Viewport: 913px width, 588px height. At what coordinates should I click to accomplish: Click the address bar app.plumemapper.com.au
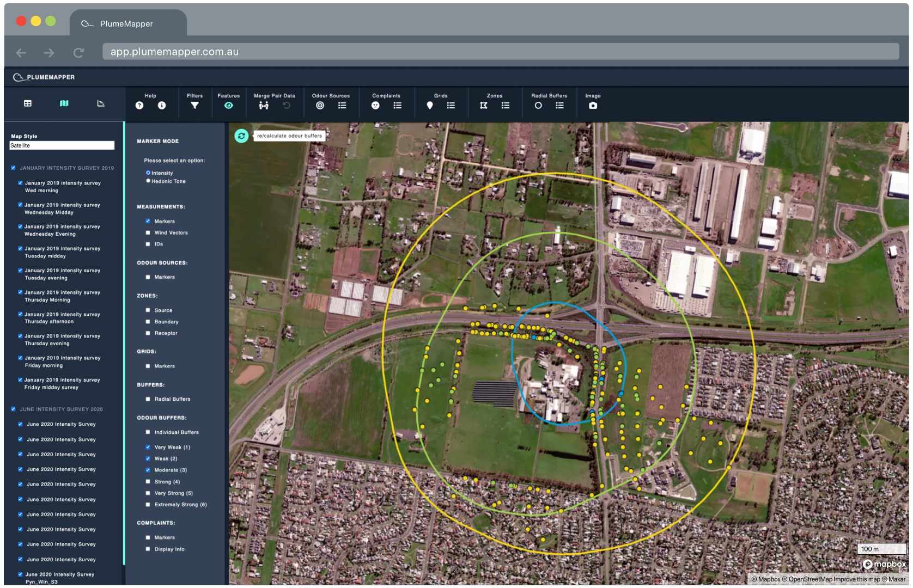(x=501, y=52)
